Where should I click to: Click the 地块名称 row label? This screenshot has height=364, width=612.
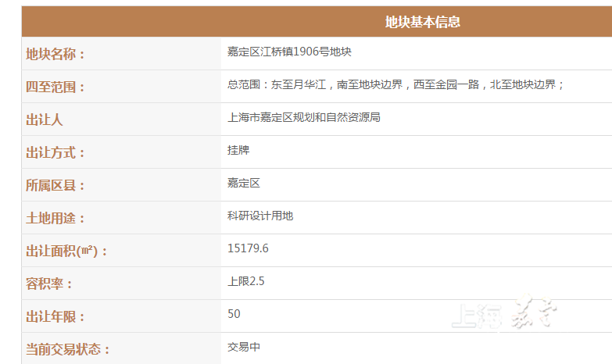(x=55, y=55)
